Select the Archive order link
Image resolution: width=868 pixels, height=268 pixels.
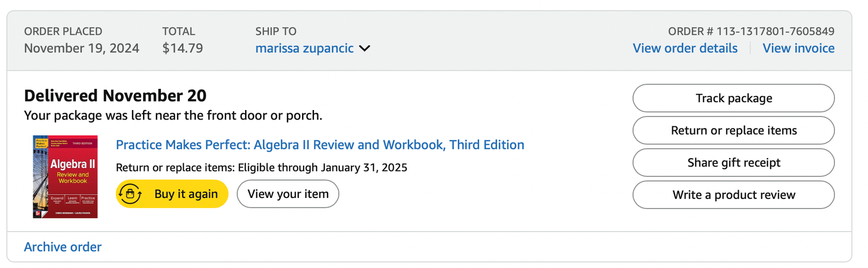[x=63, y=247]
